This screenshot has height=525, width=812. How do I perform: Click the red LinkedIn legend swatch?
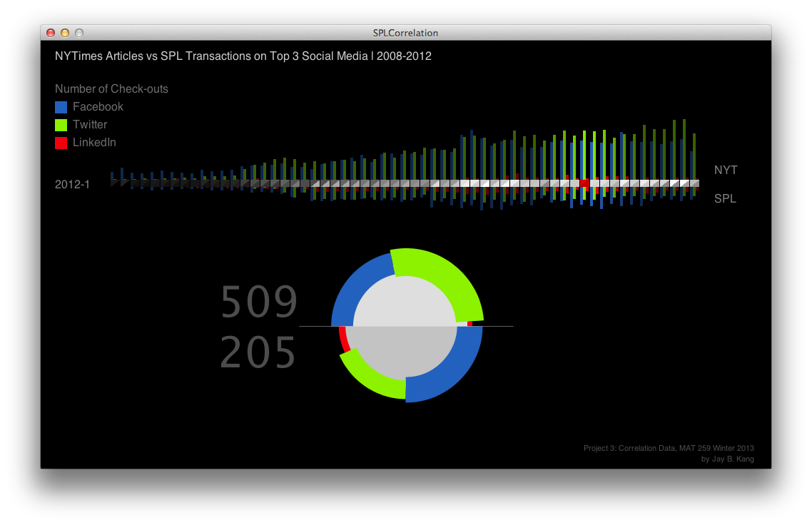click(61, 143)
